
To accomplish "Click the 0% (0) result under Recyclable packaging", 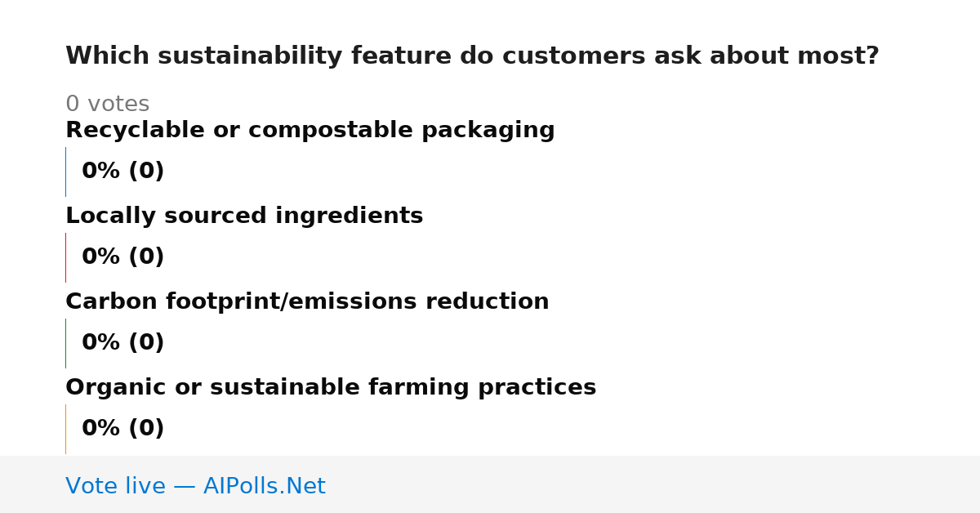I will pyautogui.click(x=123, y=172).
